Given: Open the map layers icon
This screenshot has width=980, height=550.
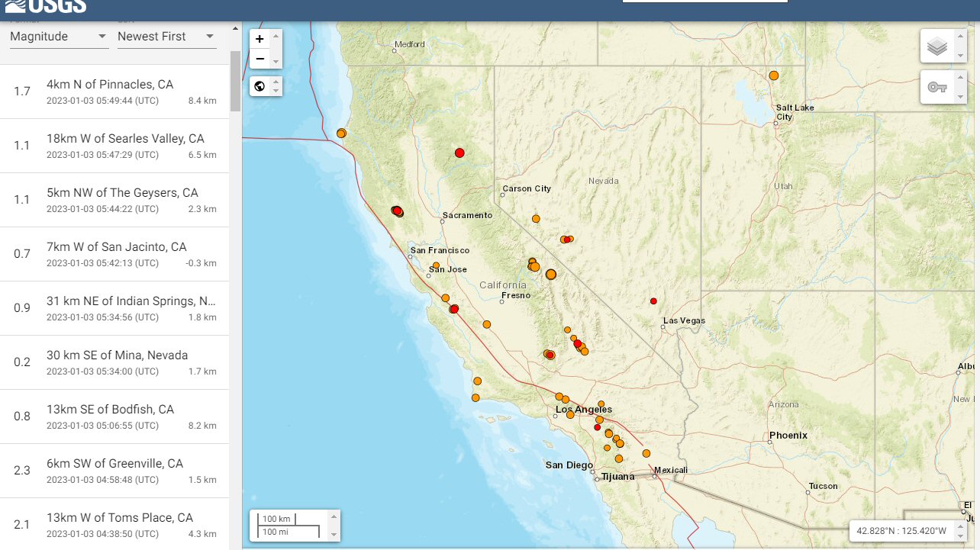Looking at the screenshot, I should click(937, 47).
